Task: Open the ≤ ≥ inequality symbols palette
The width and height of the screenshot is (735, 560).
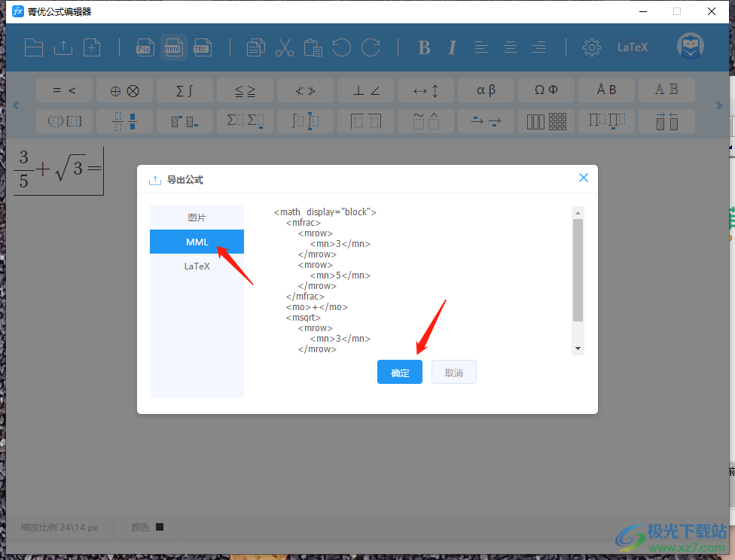Action: point(246,90)
